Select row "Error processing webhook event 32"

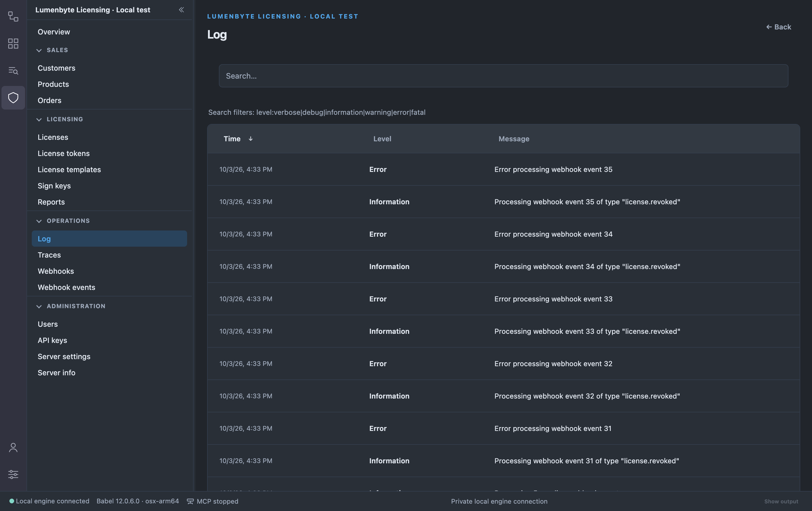pyautogui.click(x=503, y=364)
